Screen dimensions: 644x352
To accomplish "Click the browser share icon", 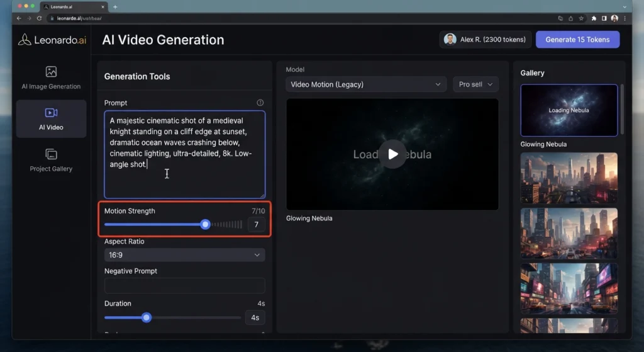I will tap(571, 18).
